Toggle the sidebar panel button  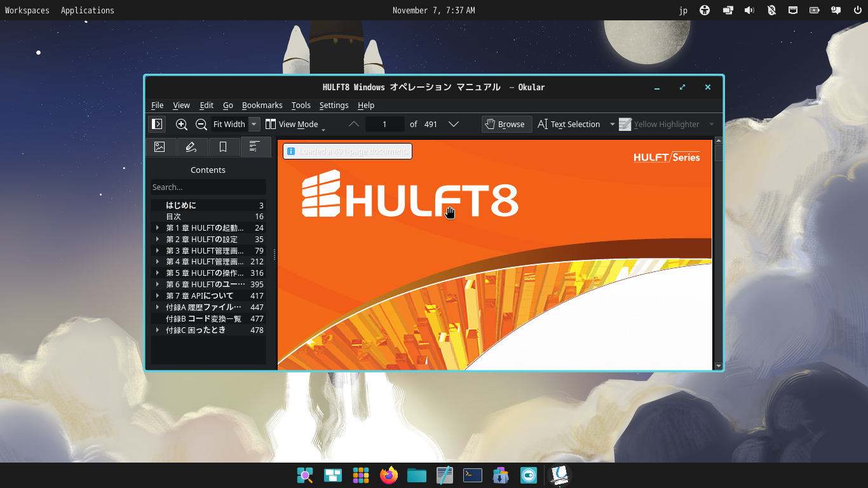point(157,125)
